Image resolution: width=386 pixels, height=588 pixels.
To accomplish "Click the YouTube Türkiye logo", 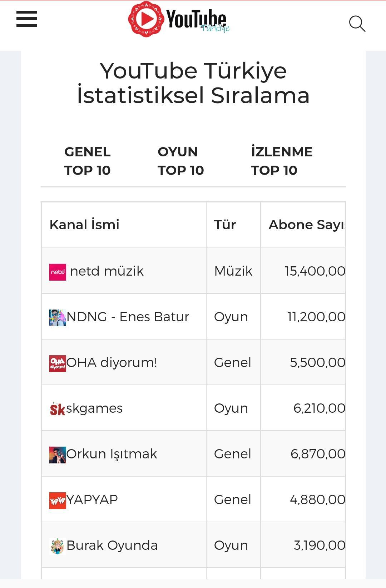I will click(179, 19).
